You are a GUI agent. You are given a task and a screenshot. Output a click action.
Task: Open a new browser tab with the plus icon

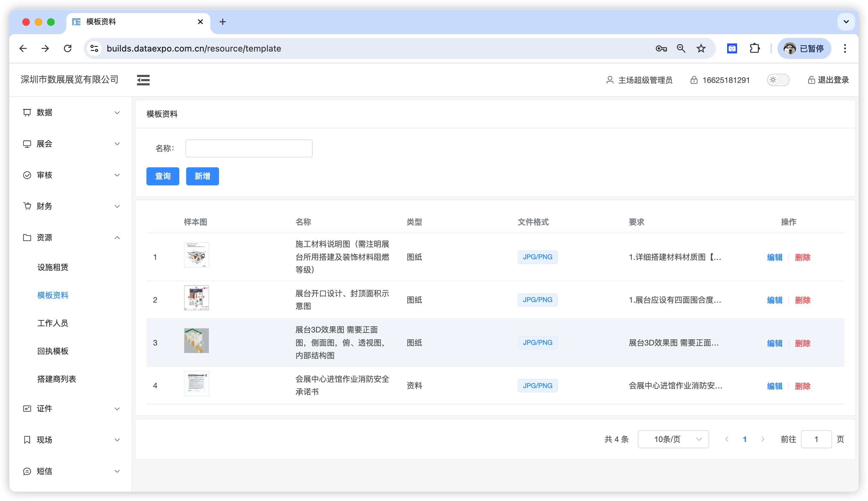click(x=222, y=22)
